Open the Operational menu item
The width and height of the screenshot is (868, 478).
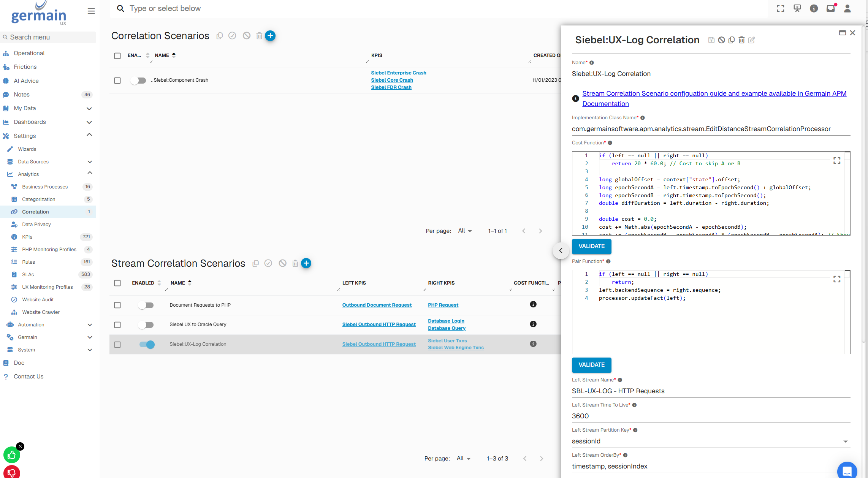(x=48, y=53)
